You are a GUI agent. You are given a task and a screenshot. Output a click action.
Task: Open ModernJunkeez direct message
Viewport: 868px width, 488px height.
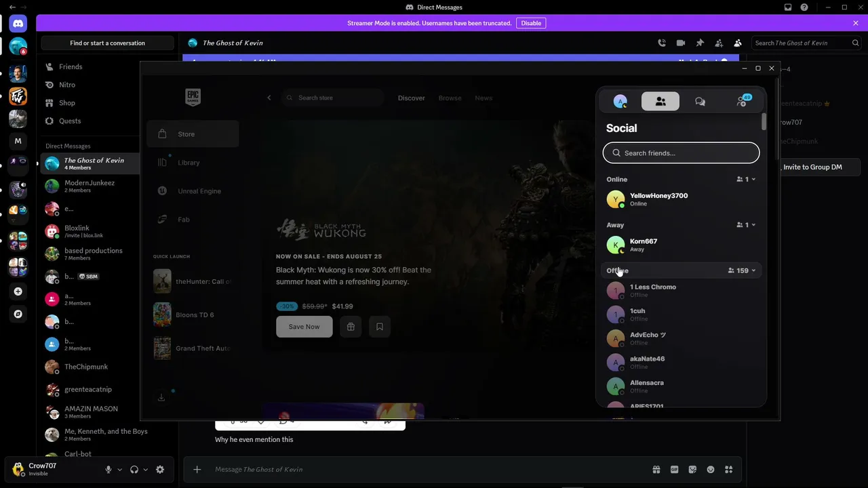(x=91, y=186)
